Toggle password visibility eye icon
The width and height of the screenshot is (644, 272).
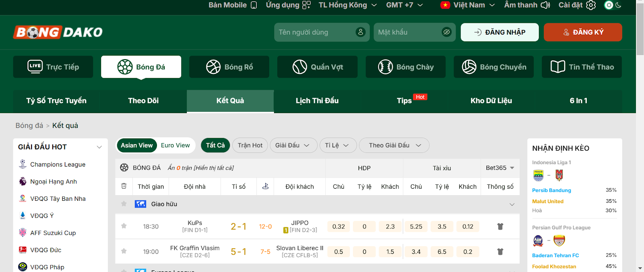pos(446,32)
